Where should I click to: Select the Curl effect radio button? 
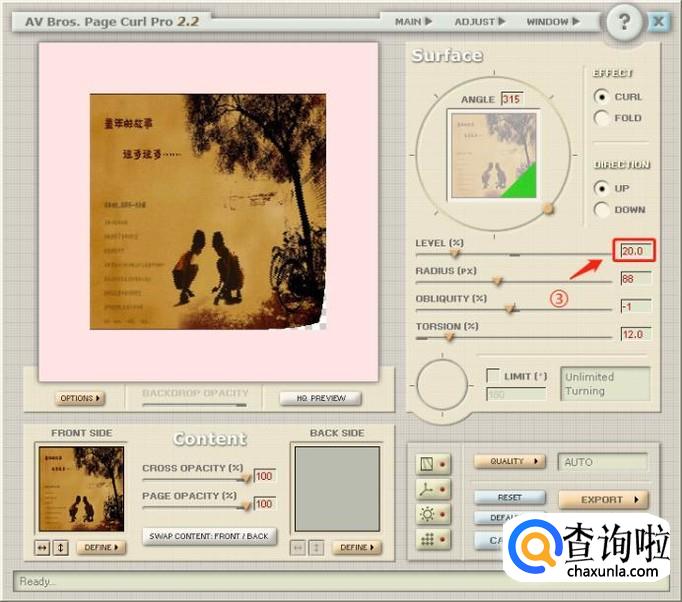[x=602, y=97]
